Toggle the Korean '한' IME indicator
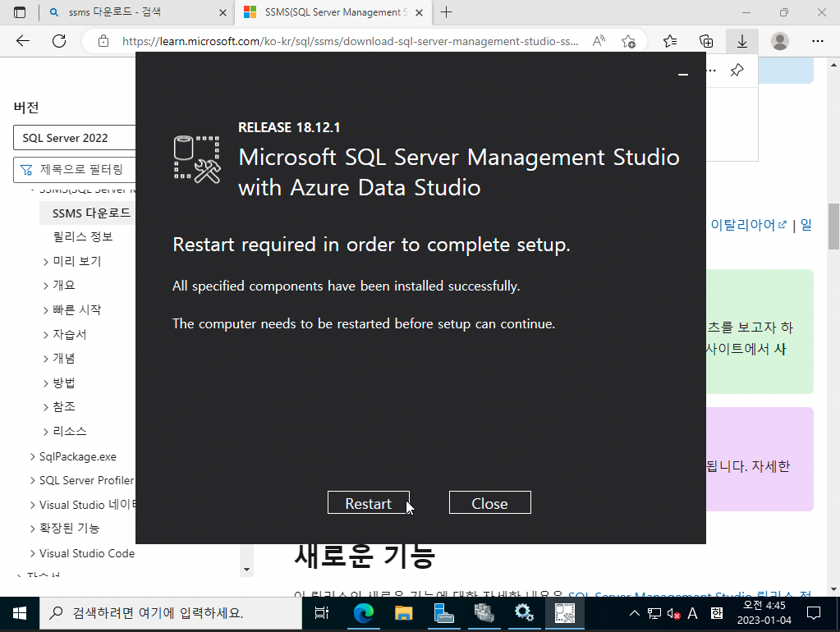The width and height of the screenshot is (840, 632). [x=717, y=614]
